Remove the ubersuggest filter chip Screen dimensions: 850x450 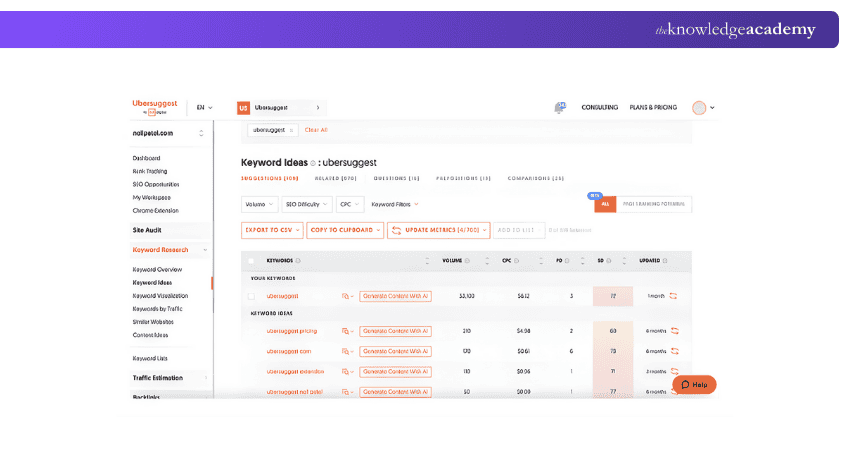[291, 130]
